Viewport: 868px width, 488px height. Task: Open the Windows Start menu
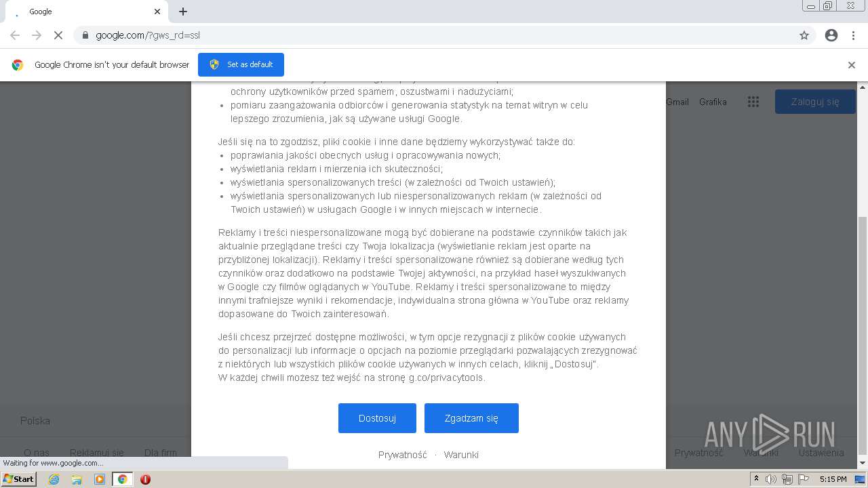pyautogui.click(x=18, y=479)
